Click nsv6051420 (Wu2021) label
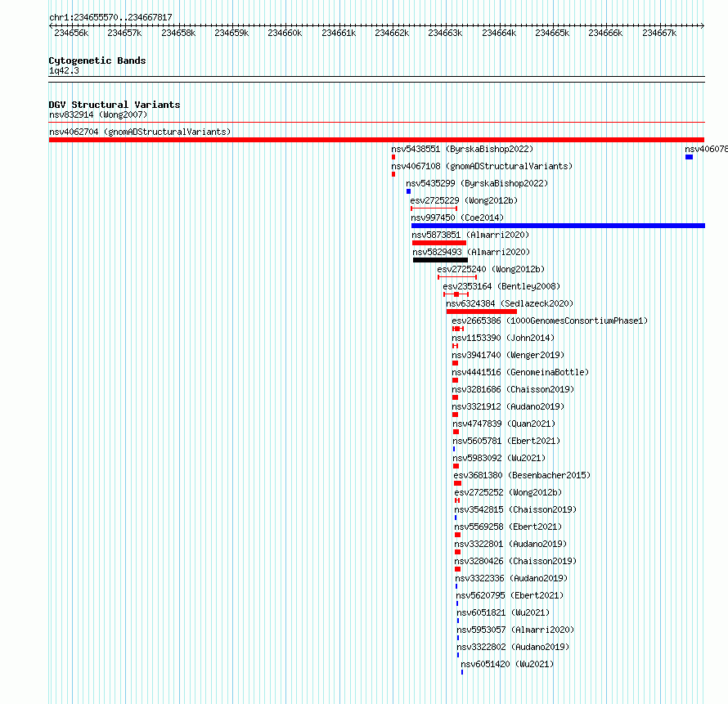Viewport: 728px width, 704px height. (x=507, y=664)
